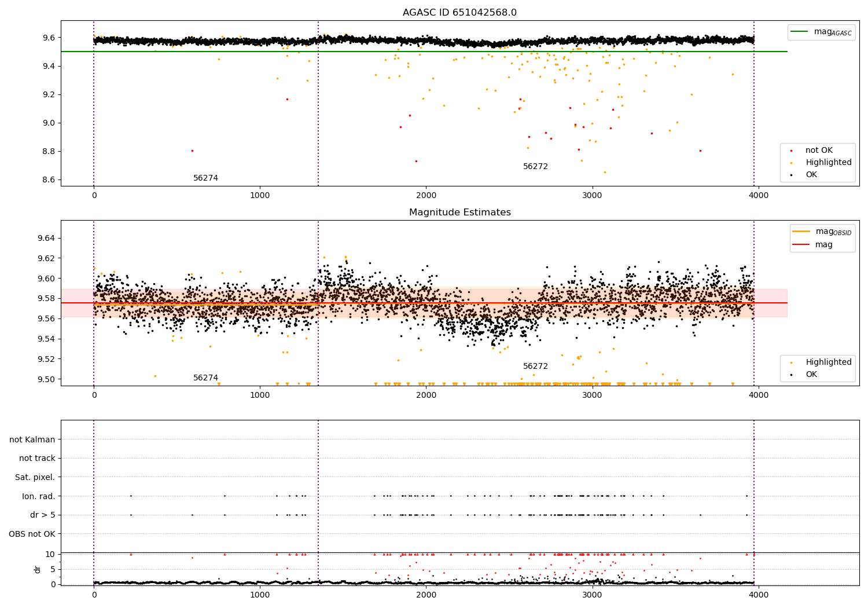Click the '9.50' y-axis tick label
Viewport: 868px width, 608px height.
click(x=46, y=379)
